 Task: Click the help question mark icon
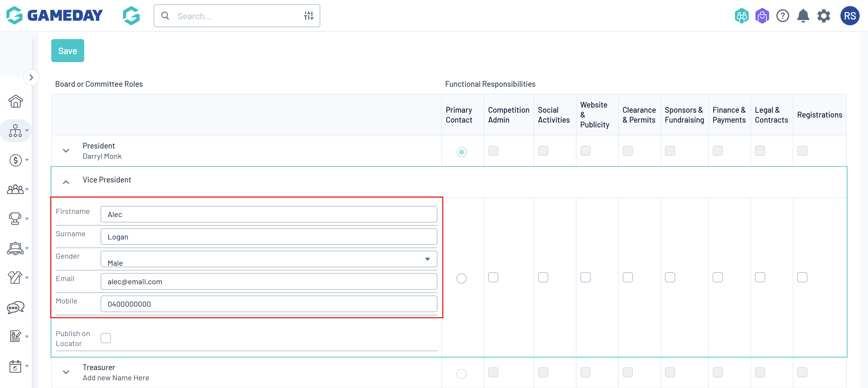(782, 16)
